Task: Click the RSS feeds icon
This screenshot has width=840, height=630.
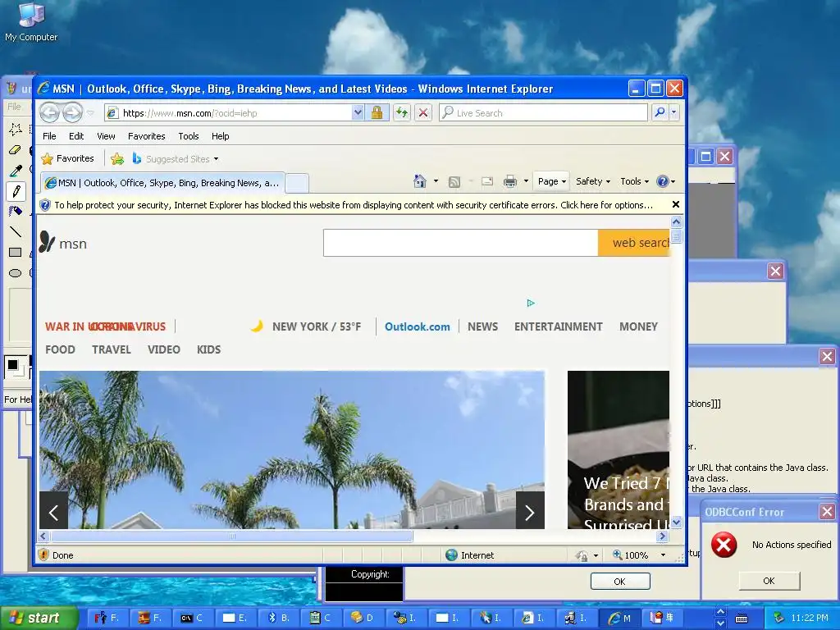Action: tap(454, 181)
